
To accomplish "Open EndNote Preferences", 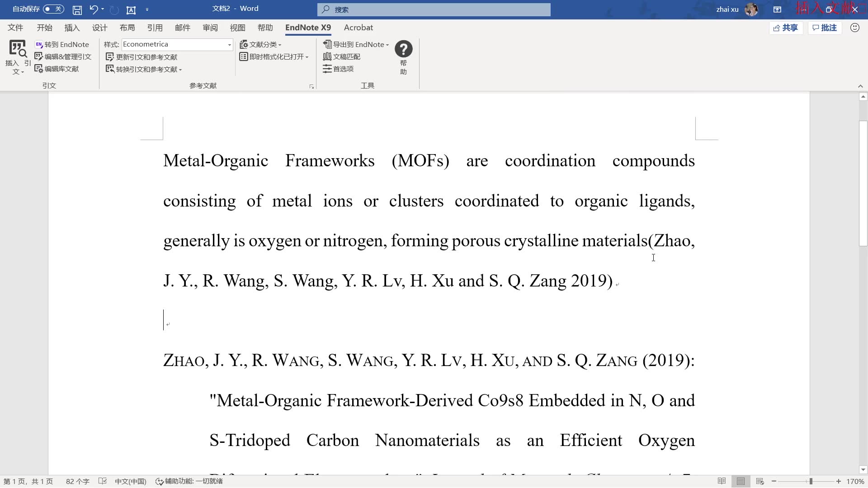I will (339, 69).
